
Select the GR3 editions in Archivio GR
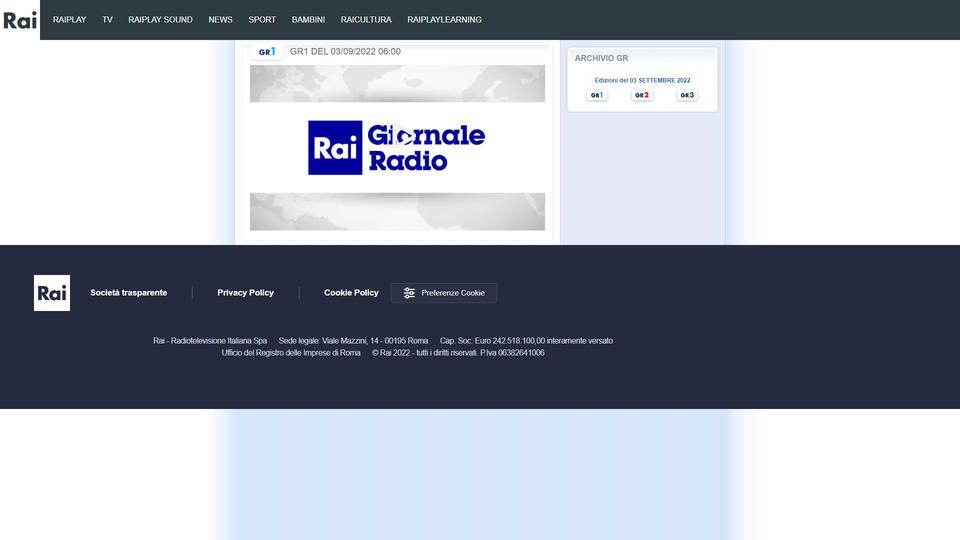pyautogui.click(x=687, y=95)
